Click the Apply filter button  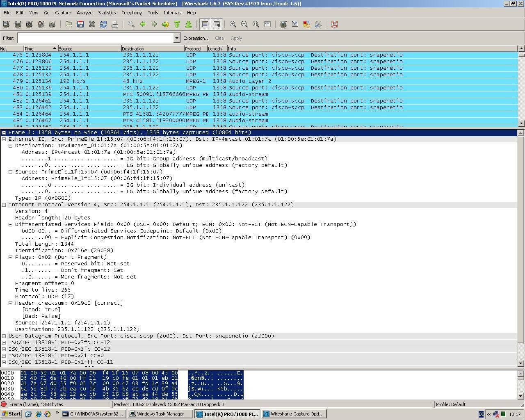[x=236, y=38]
